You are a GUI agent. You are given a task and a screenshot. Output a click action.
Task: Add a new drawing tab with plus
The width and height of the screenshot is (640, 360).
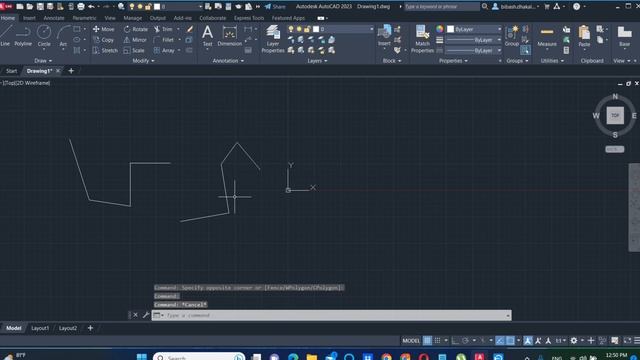click(x=71, y=71)
